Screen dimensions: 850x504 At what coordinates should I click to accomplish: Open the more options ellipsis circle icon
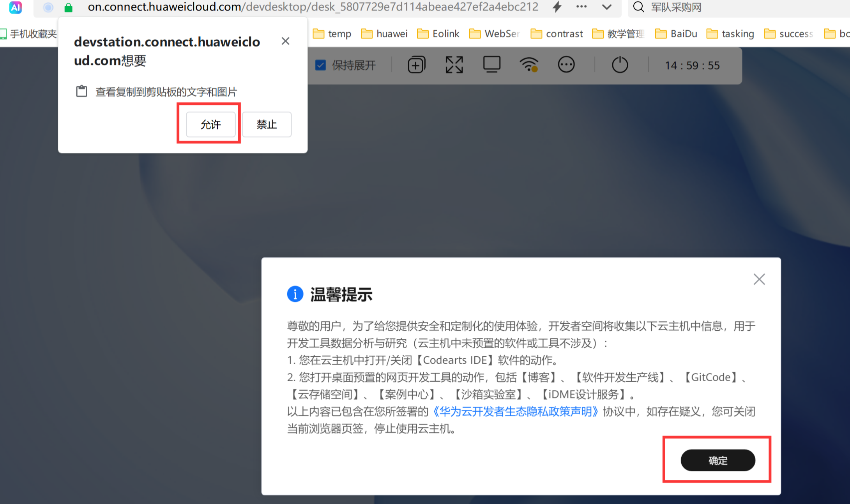tap(566, 65)
